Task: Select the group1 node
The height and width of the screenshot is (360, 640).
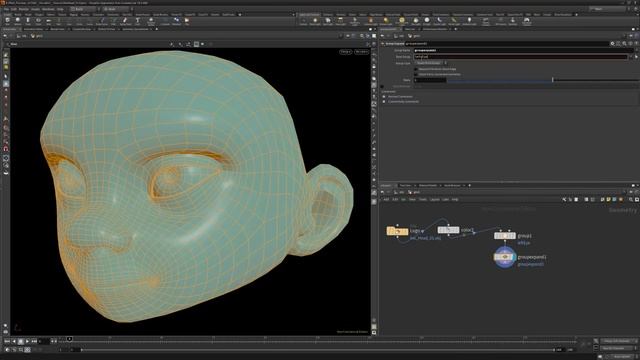Action: click(505, 236)
